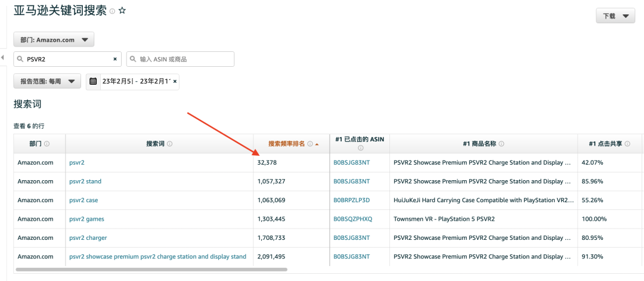Image resolution: width=644 pixels, height=281 pixels.
Task: Open ASIN B0BSJG83NT in the psvr2 row
Action: (352, 163)
